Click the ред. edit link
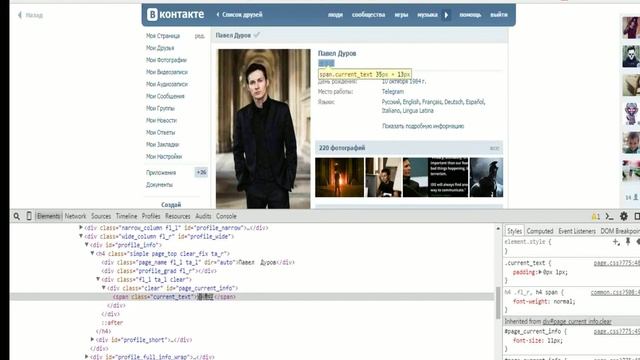 click(x=199, y=36)
